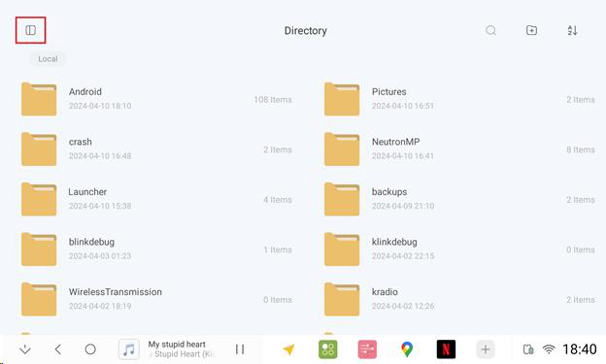Open the My stupid heart track title
Screen dimensions: 606x364
point(177,345)
